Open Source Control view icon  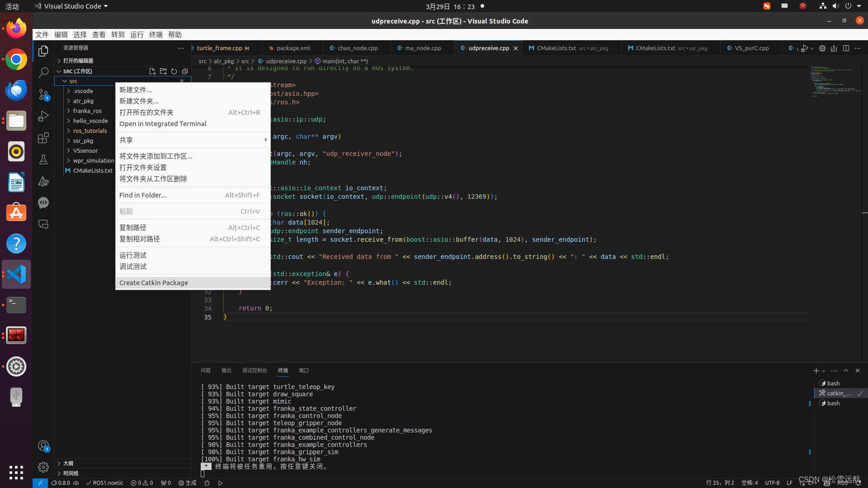43,94
